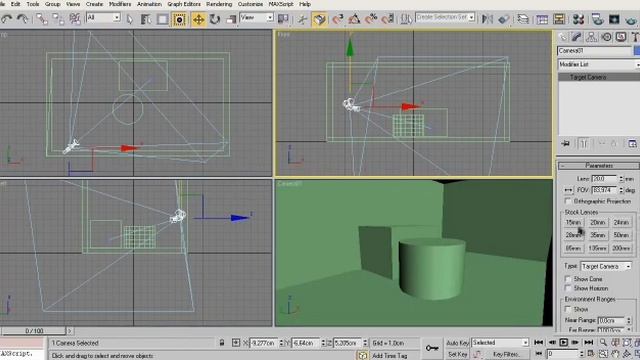Activate the Select and Rotate tool
The width and height of the screenshot is (640, 360).
(215, 19)
